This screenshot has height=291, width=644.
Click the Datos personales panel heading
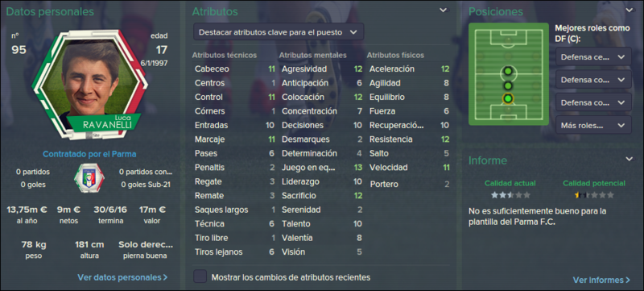pos(50,11)
